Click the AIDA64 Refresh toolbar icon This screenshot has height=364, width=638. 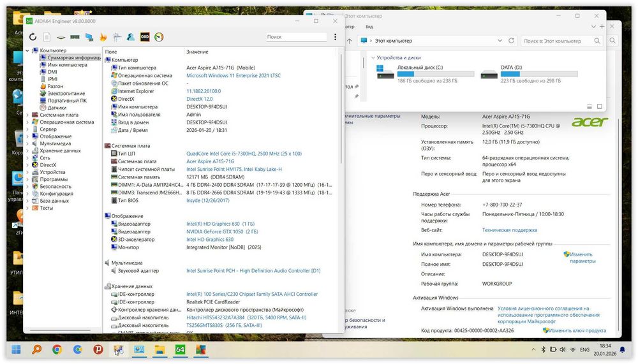pyautogui.click(x=33, y=37)
